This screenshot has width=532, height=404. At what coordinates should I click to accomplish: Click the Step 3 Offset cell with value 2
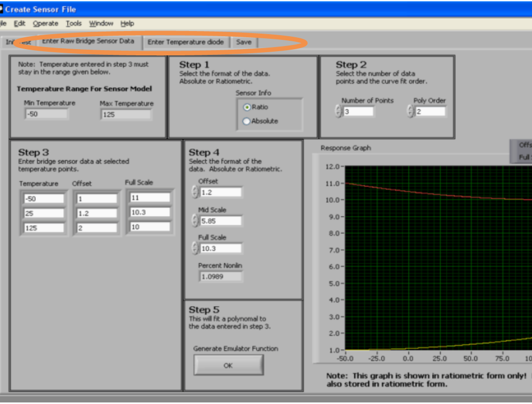(97, 228)
